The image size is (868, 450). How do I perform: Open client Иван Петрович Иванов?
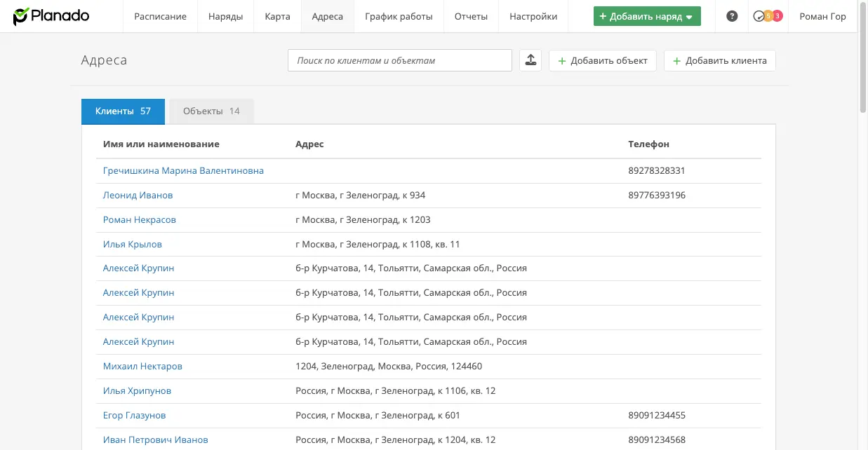coord(155,439)
